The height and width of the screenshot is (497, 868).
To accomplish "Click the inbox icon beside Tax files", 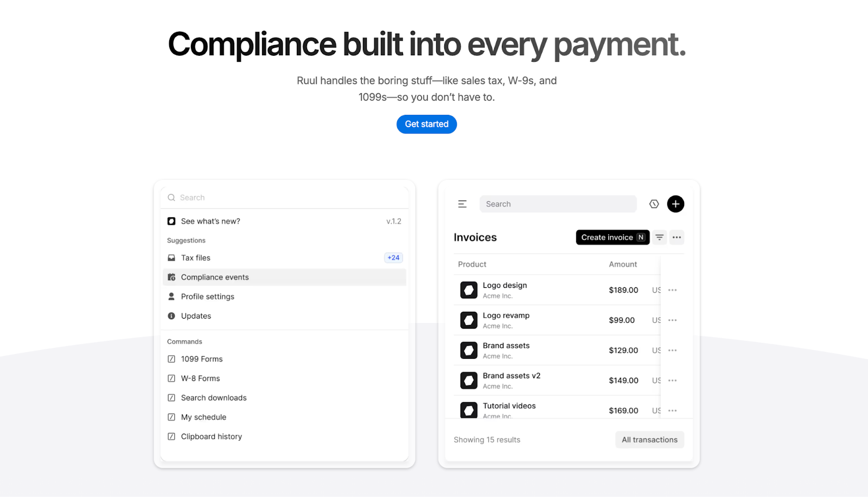I will point(171,258).
